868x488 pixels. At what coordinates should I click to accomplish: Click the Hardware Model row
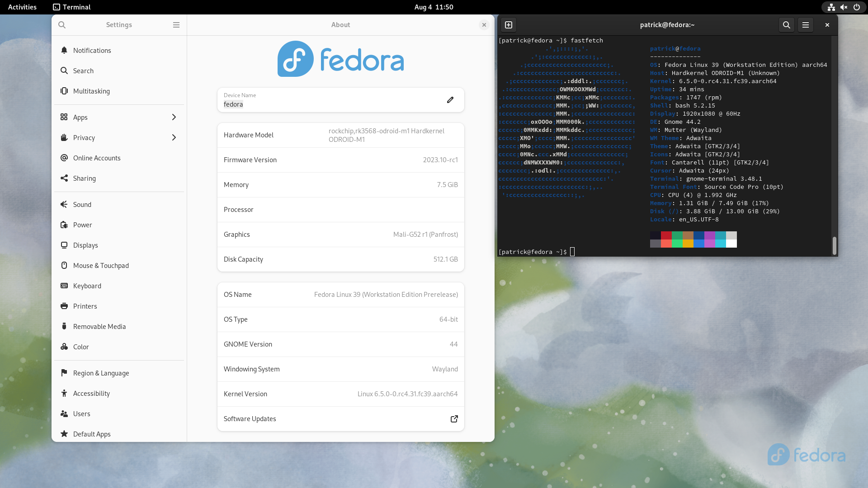tap(341, 135)
